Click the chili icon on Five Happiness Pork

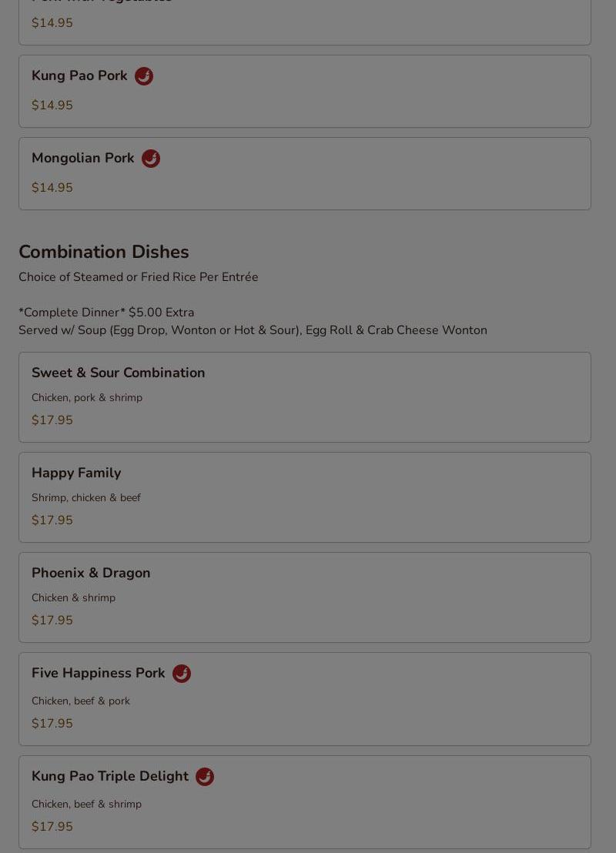[182, 674]
